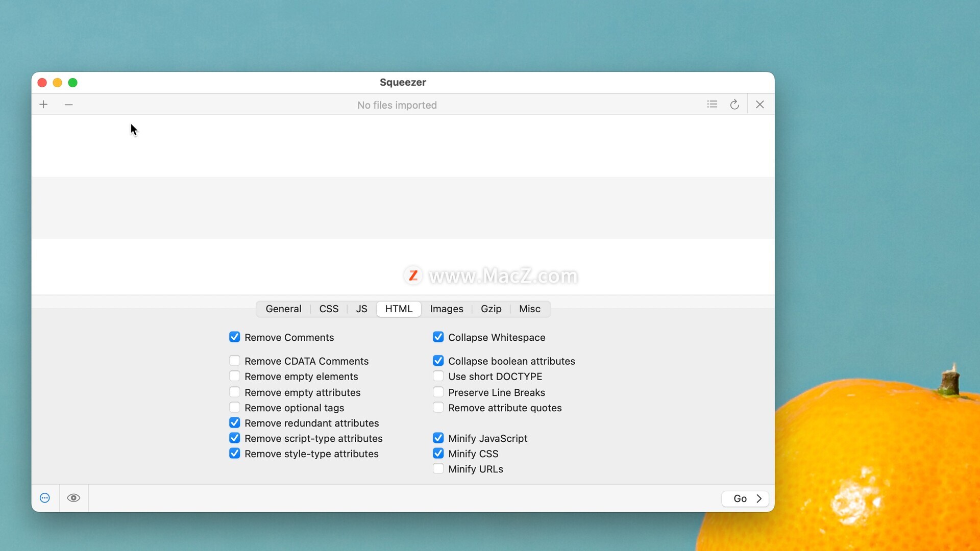Open the ellipsis options icon at bottom left
The width and height of the screenshot is (980, 551).
click(x=45, y=498)
